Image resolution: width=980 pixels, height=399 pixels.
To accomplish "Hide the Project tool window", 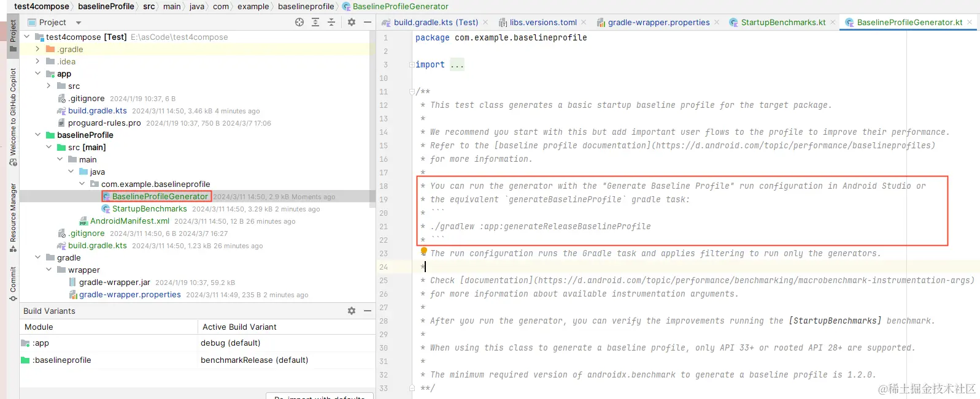I will pyautogui.click(x=368, y=22).
